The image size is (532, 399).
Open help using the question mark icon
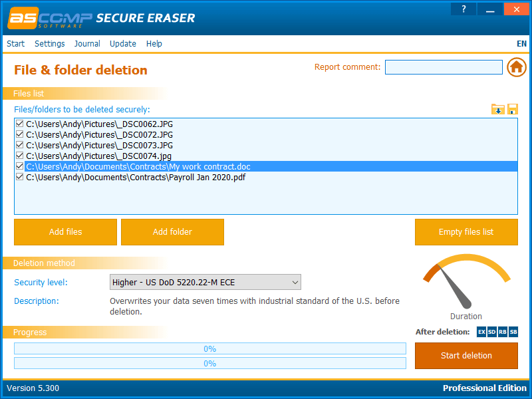click(x=464, y=9)
